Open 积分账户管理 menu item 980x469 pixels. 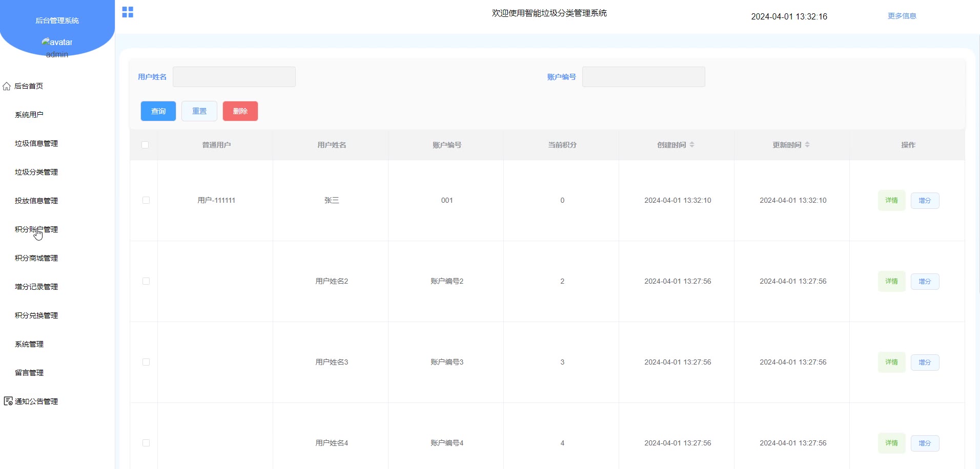36,229
